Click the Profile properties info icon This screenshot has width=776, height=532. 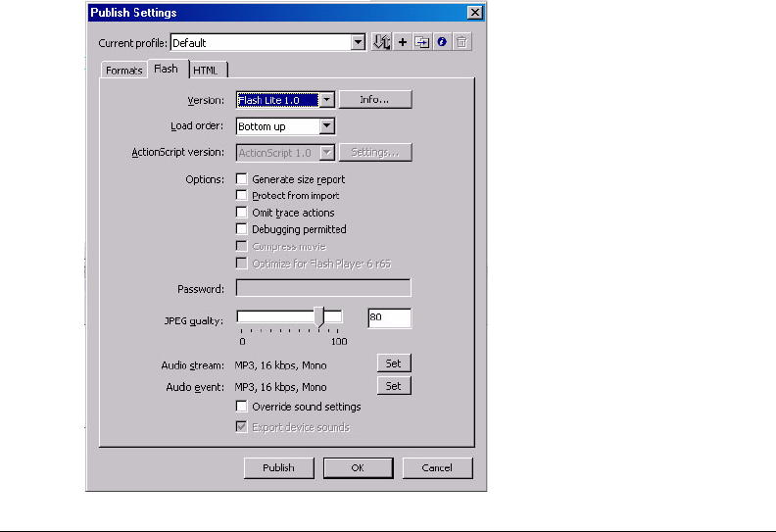(442, 42)
